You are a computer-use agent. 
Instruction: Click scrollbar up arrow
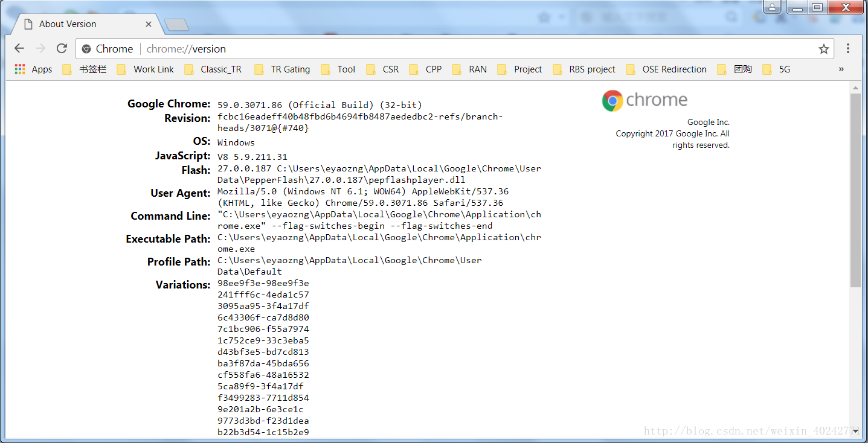point(855,88)
